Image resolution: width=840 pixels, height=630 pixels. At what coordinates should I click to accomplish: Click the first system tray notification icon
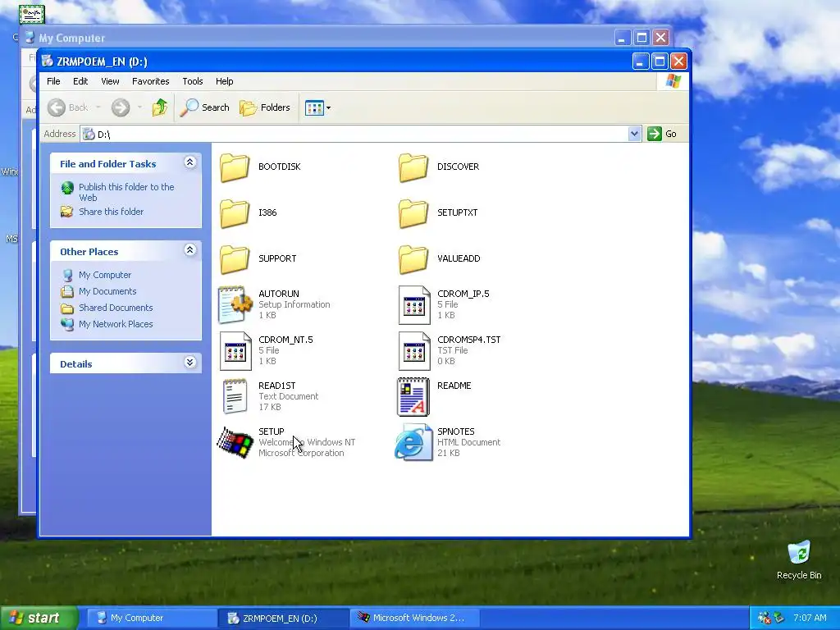click(764, 618)
